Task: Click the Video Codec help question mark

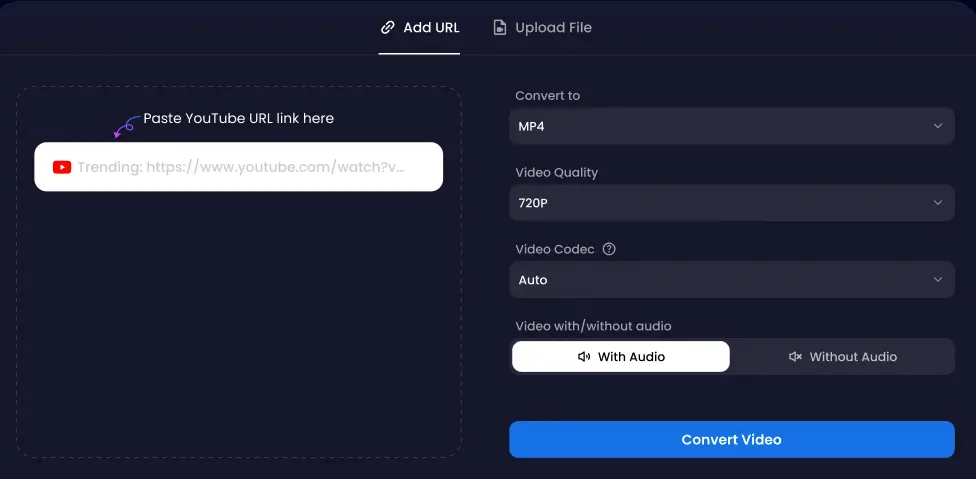Action: 609,249
